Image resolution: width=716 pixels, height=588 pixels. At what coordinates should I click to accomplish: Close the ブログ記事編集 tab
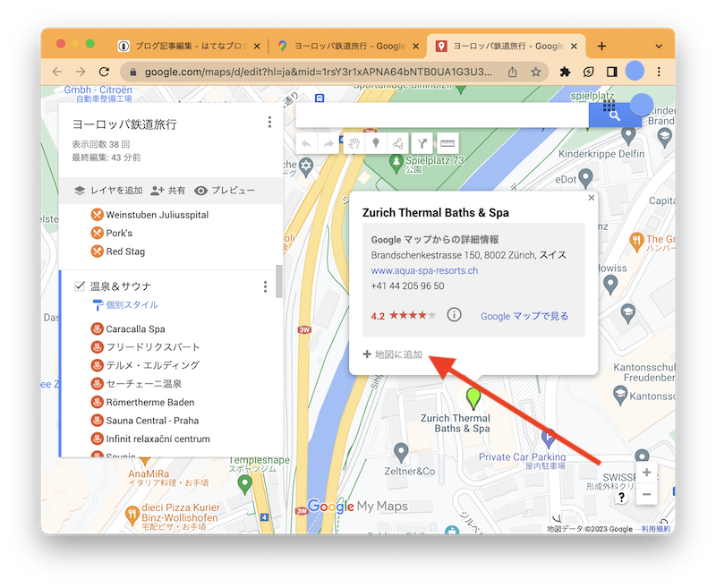point(257,47)
